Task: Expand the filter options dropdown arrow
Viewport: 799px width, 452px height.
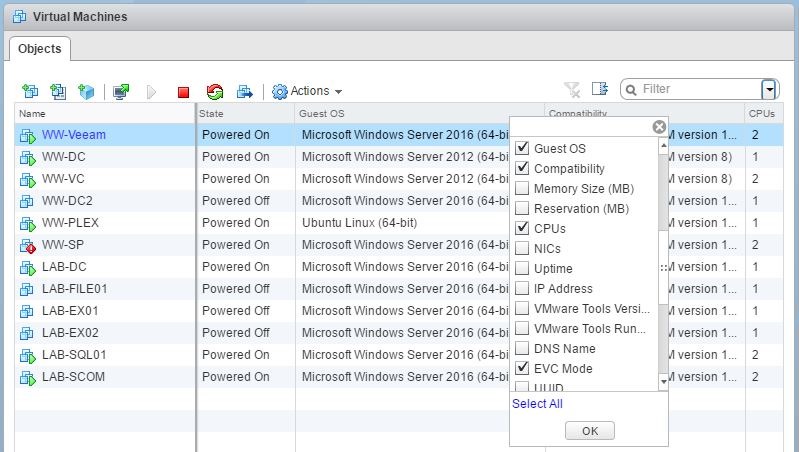Action: [x=768, y=89]
